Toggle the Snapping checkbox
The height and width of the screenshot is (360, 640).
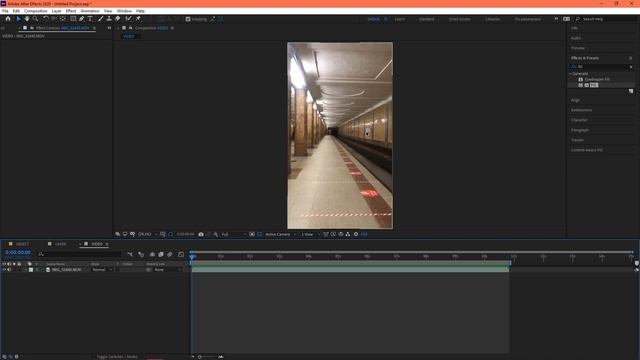pyautogui.click(x=188, y=19)
